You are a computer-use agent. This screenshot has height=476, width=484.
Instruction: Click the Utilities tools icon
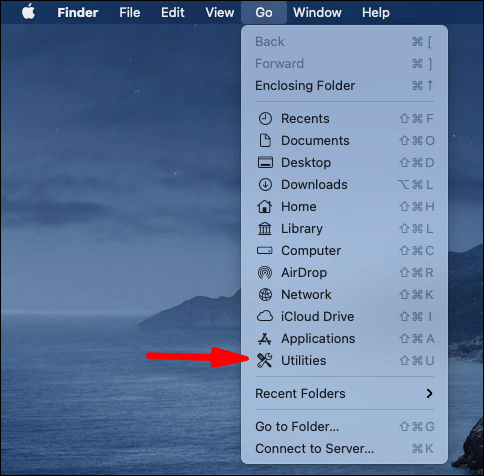click(265, 361)
